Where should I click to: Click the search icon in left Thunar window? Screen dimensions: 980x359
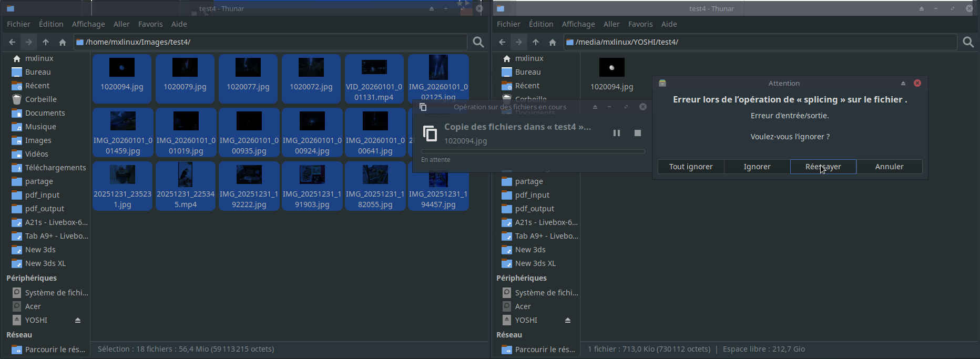click(x=478, y=42)
